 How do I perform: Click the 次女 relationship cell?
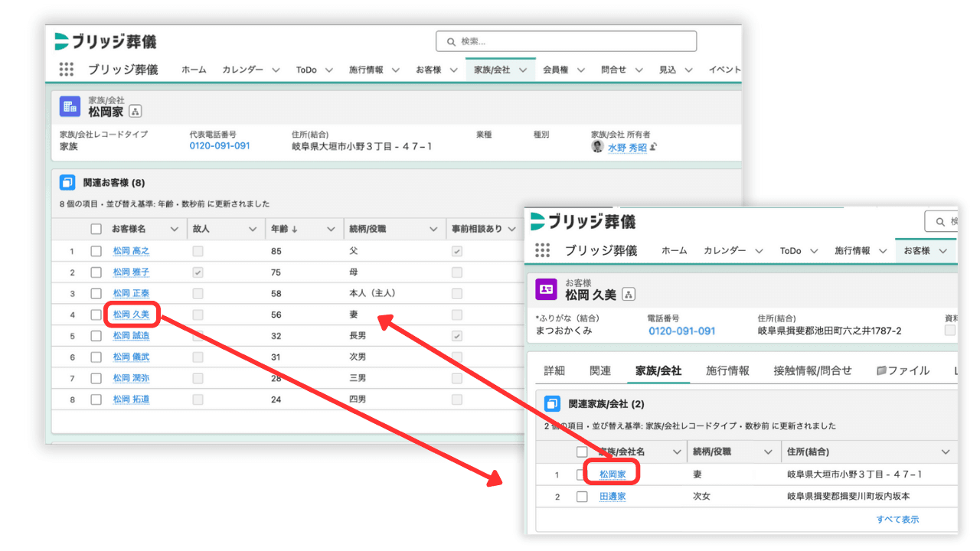(701, 497)
